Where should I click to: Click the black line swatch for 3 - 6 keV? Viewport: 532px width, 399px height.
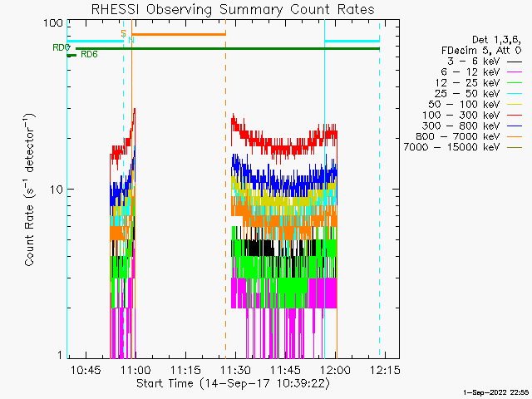pos(515,62)
